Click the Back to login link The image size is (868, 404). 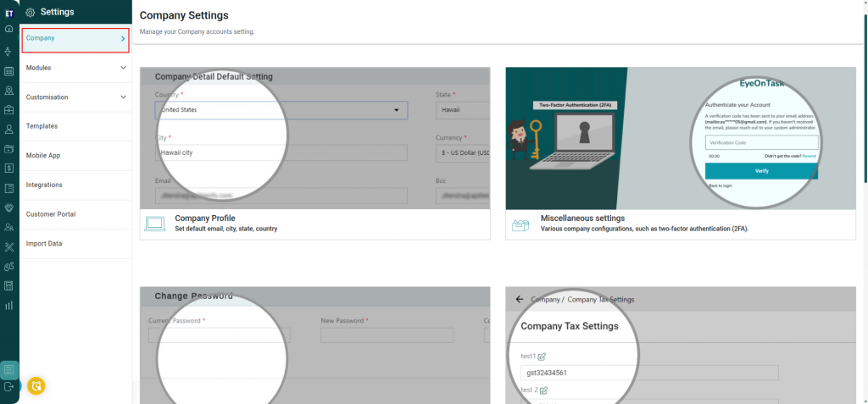(x=721, y=185)
